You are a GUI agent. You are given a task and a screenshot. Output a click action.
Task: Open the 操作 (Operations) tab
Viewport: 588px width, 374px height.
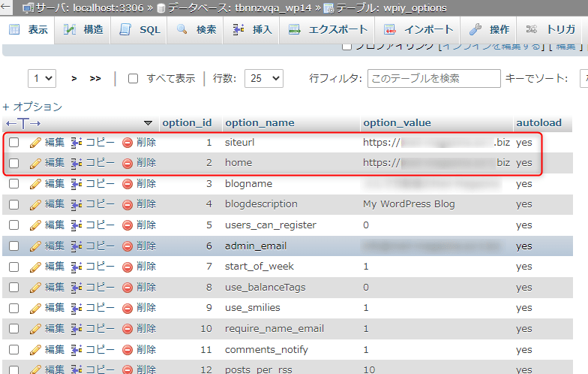click(489, 30)
